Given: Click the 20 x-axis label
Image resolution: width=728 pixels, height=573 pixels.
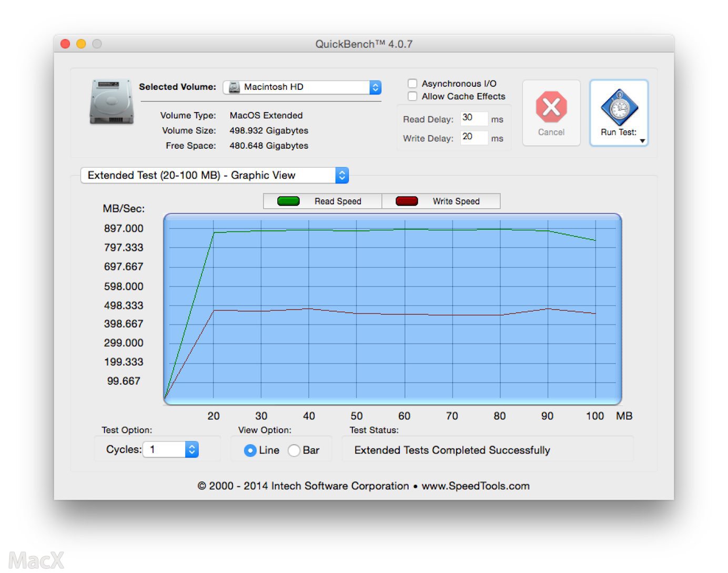Looking at the screenshot, I should pos(214,416).
